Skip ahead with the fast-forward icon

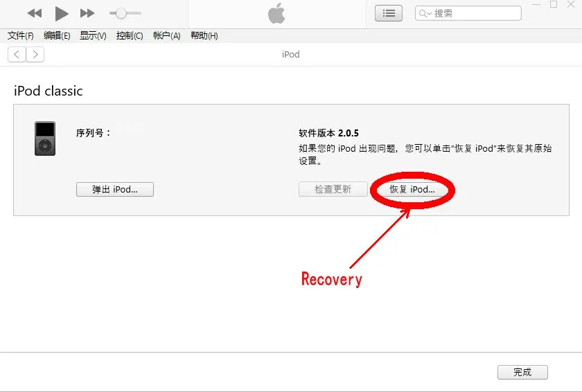point(87,13)
